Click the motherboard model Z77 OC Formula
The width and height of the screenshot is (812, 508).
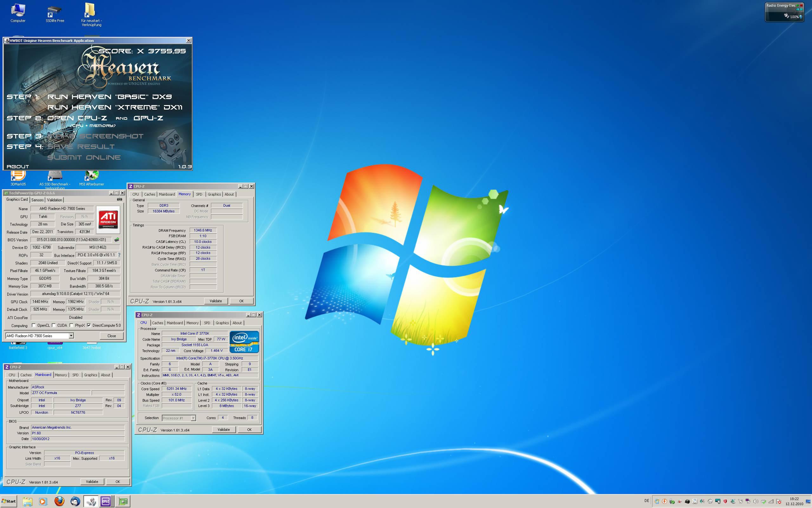pos(61,393)
